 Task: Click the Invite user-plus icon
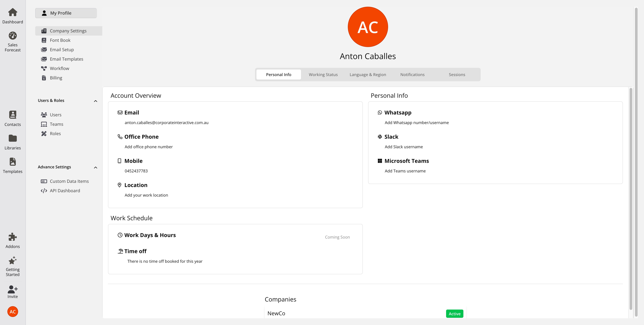point(13,289)
